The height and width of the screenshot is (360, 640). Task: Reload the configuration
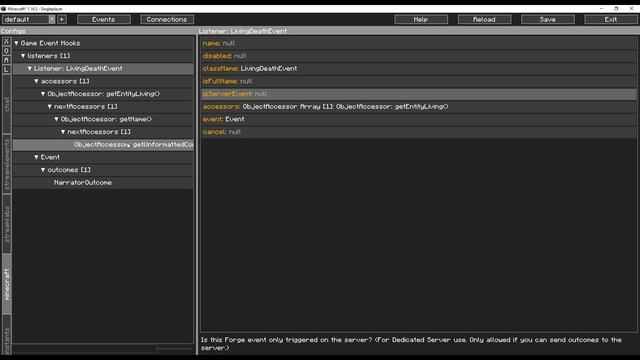click(x=484, y=19)
